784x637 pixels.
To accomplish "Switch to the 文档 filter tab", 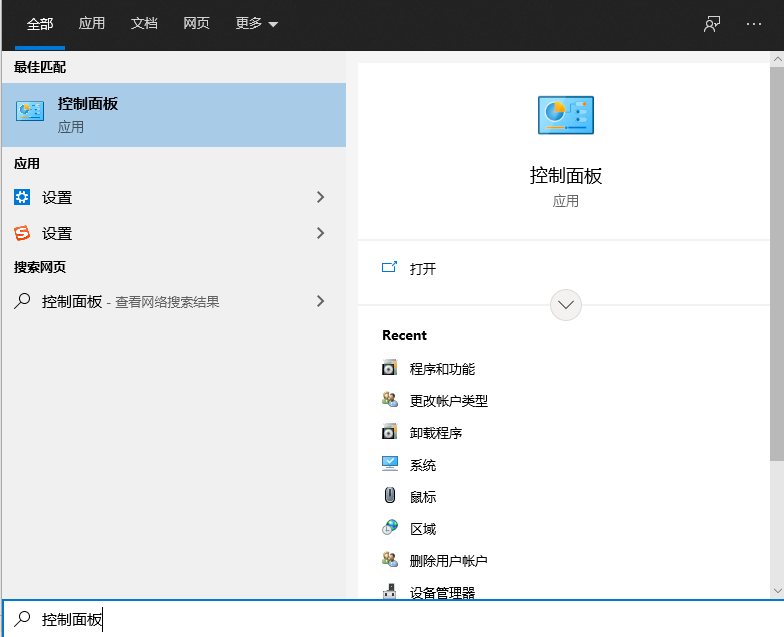I will 144,24.
